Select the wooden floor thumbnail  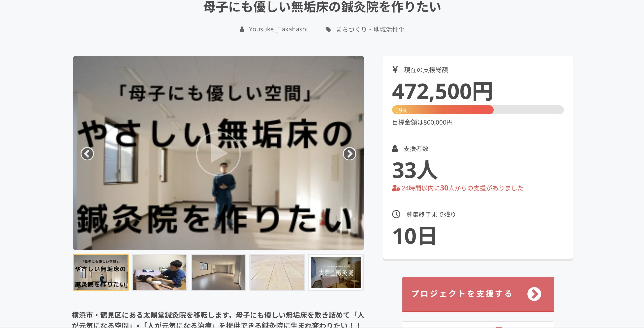click(x=277, y=272)
